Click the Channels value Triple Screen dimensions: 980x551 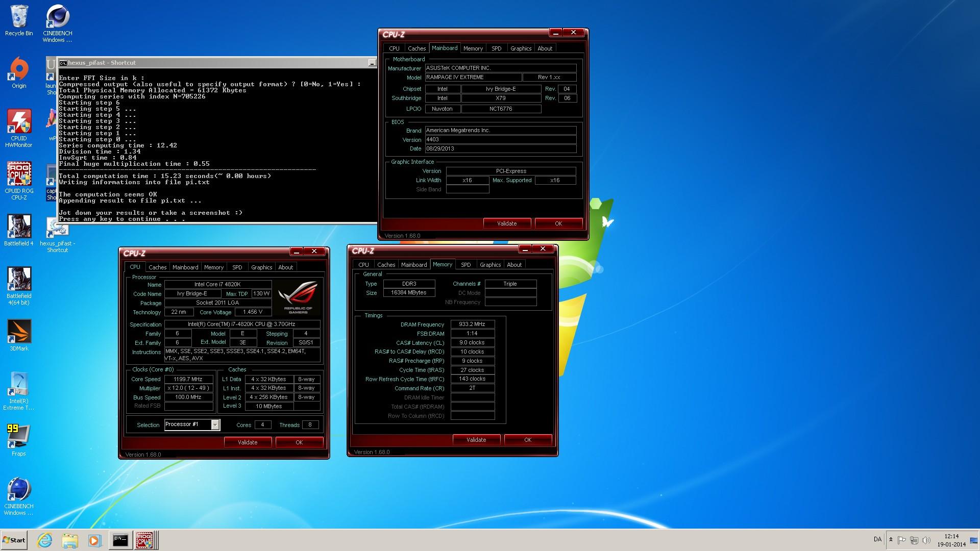point(510,284)
